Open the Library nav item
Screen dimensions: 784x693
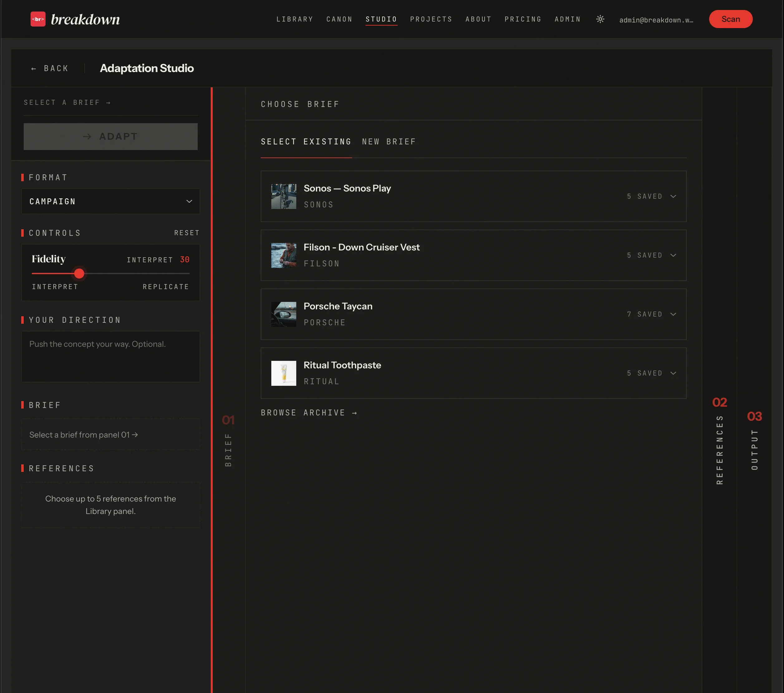(x=295, y=19)
